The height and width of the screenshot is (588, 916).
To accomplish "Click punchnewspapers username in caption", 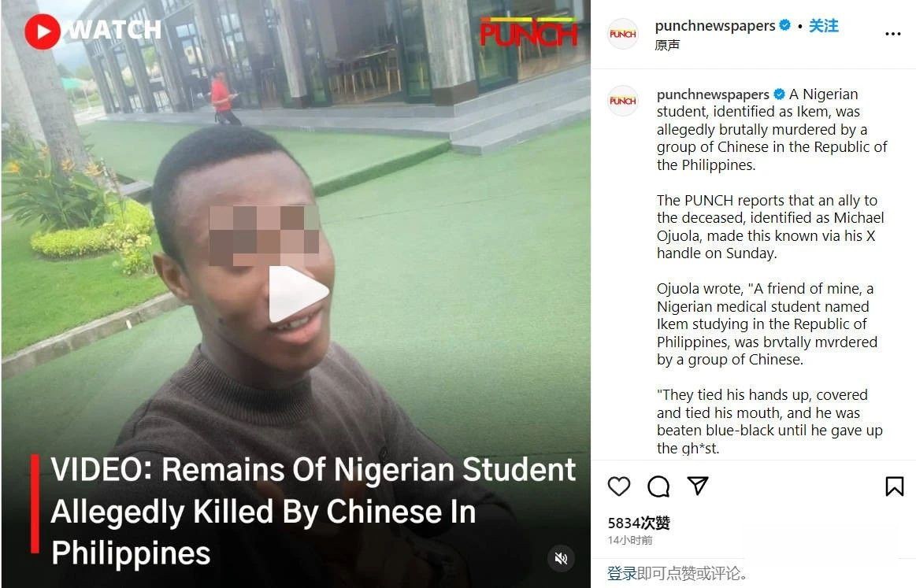I will tap(713, 94).
